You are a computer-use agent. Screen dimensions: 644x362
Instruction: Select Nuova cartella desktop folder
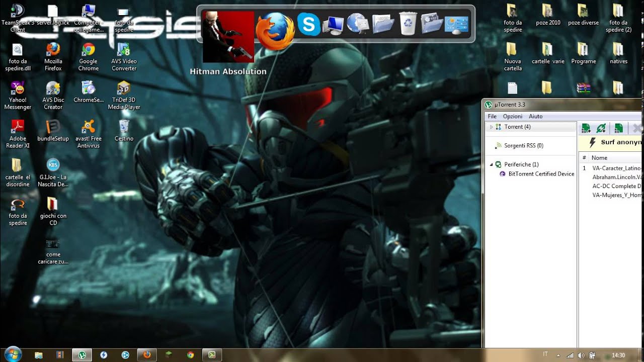click(x=513, y=57)
